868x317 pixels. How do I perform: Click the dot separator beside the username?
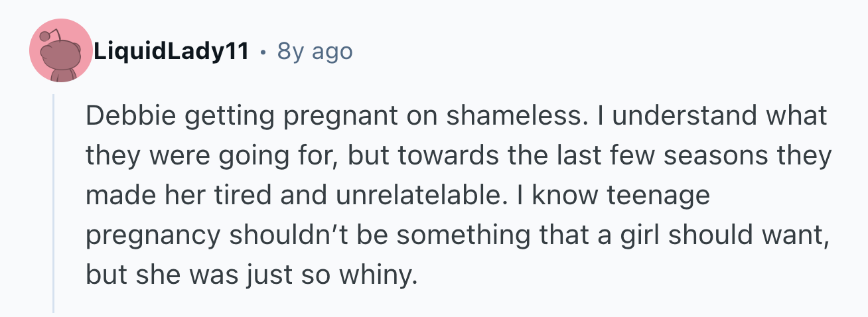coord(263,51)
